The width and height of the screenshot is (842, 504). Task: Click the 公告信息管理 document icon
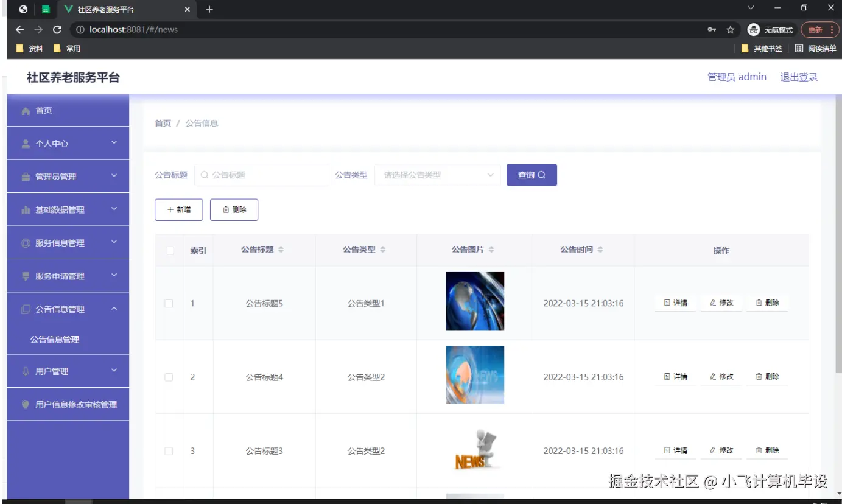pos(25,309)
